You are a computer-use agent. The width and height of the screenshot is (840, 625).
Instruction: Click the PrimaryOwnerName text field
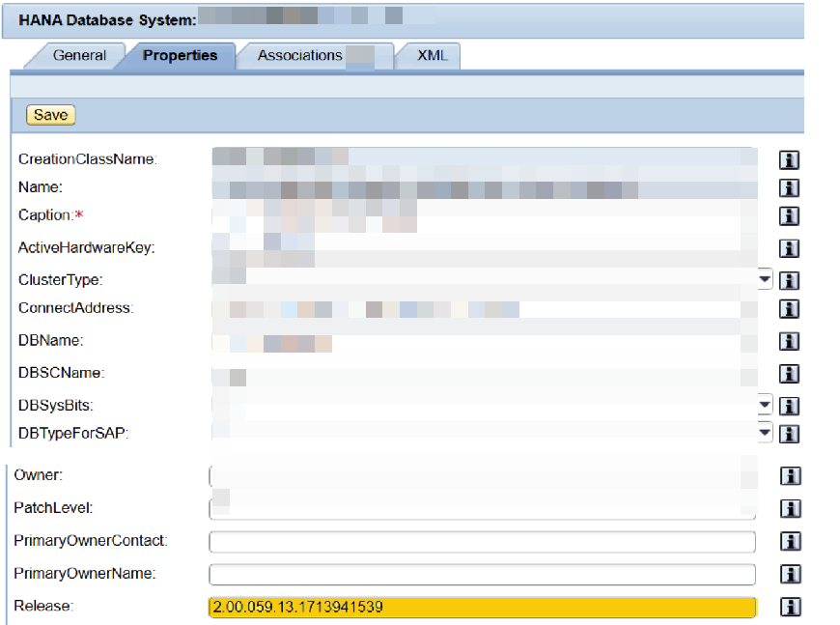(x=482, y=575)
